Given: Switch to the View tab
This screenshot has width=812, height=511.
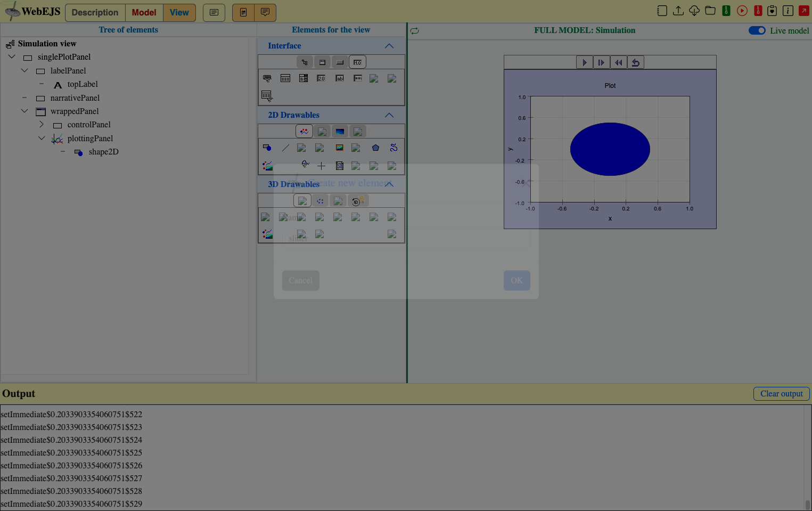Looking at the screenshot, I should pyautogui.click(x=179, y=12).
